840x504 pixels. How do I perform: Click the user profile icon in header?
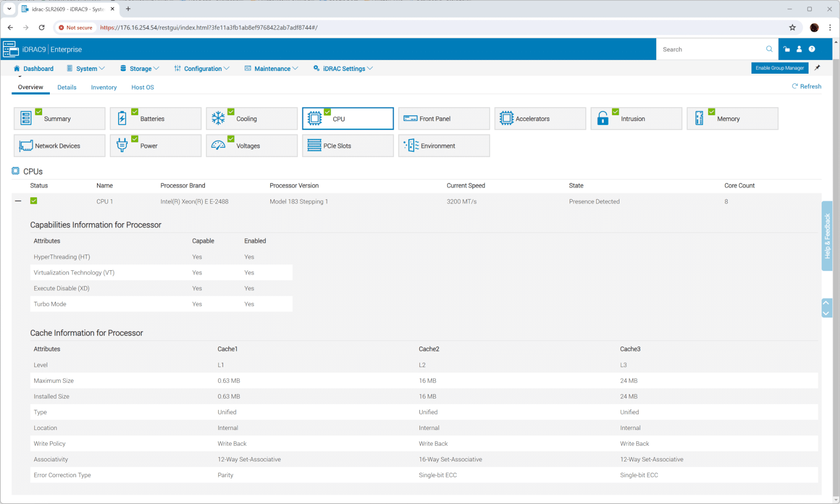799,49
